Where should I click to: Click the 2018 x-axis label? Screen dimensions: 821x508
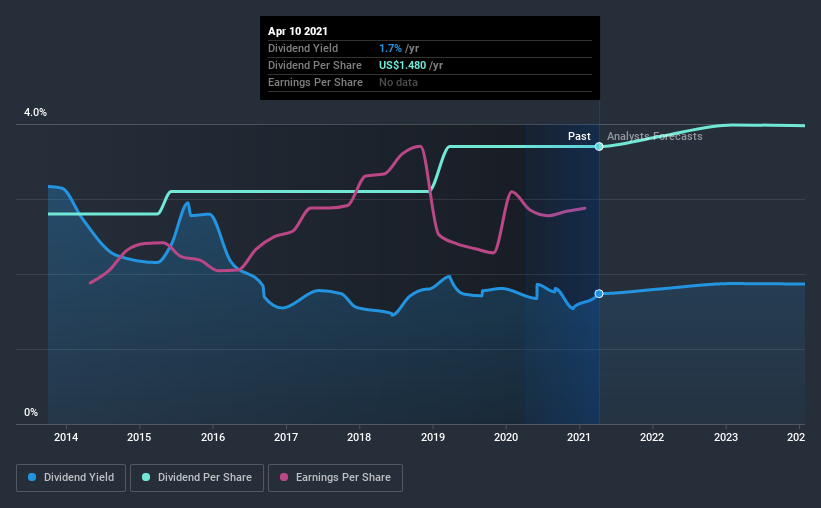click(359, 437)
